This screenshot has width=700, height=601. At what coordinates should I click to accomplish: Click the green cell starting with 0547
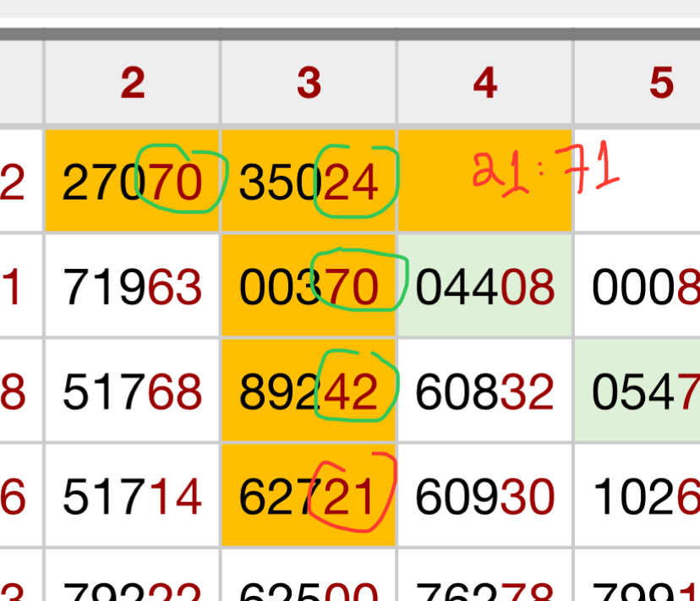(638, 392)
